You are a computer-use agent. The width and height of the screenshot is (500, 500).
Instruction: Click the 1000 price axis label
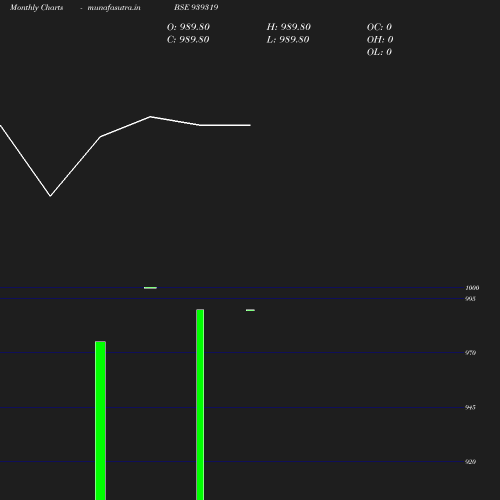point(472,288)
